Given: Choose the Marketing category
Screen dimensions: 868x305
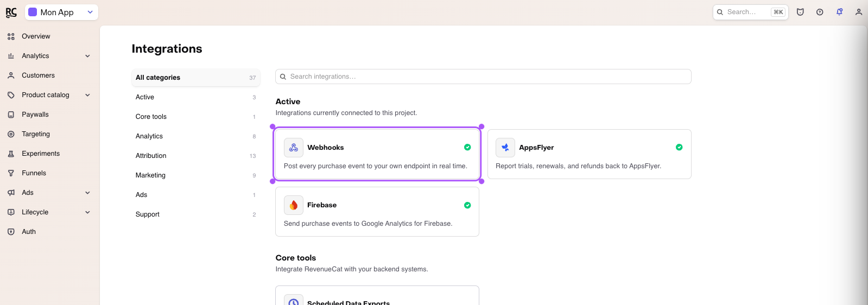Looking at the screenshot, I should (x=195, y=175).
